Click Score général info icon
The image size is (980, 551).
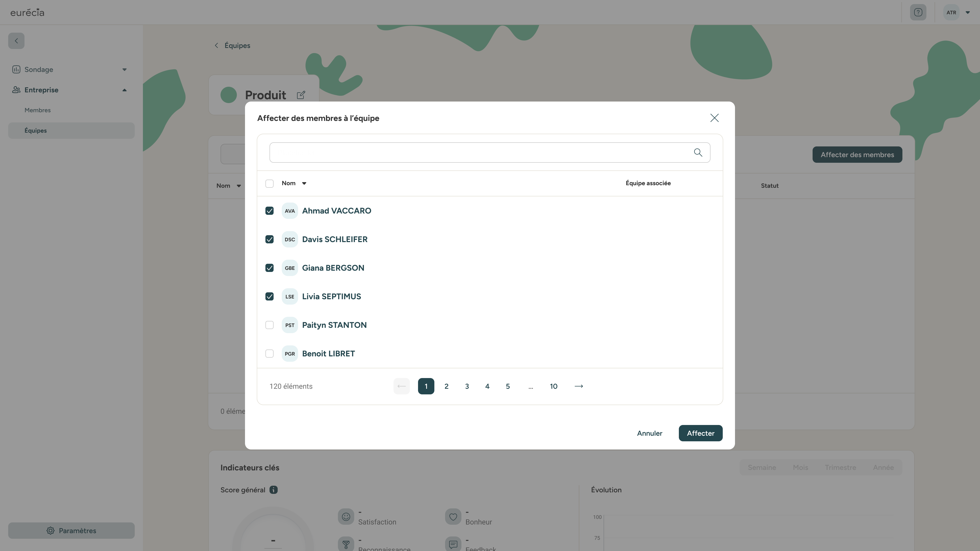(274, 490)
